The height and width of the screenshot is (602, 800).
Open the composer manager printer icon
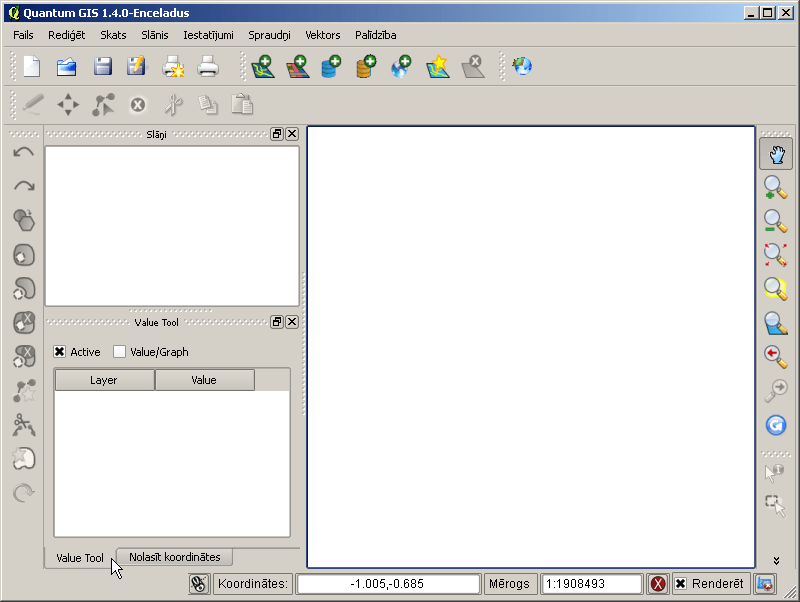point(208,66)
